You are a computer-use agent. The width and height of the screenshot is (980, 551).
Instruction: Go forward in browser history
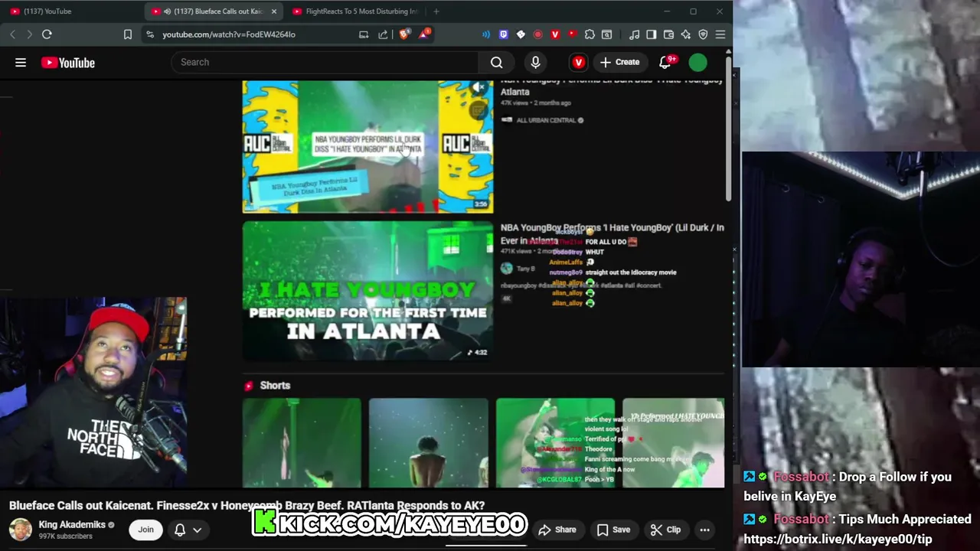(29, 34)
